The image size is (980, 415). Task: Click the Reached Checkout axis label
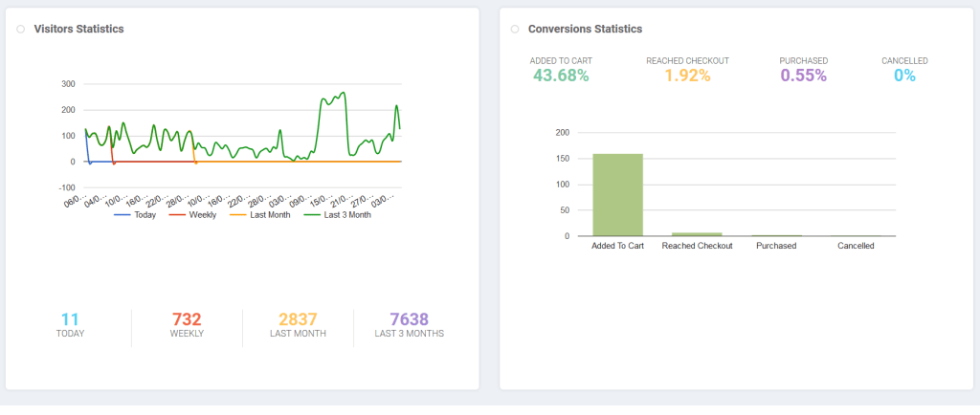(x=697, y=246)
